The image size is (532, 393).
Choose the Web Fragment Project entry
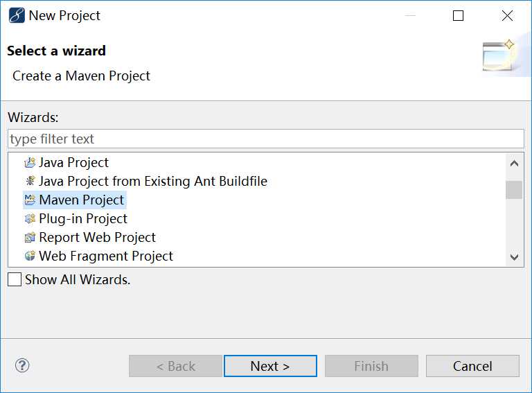105,256
